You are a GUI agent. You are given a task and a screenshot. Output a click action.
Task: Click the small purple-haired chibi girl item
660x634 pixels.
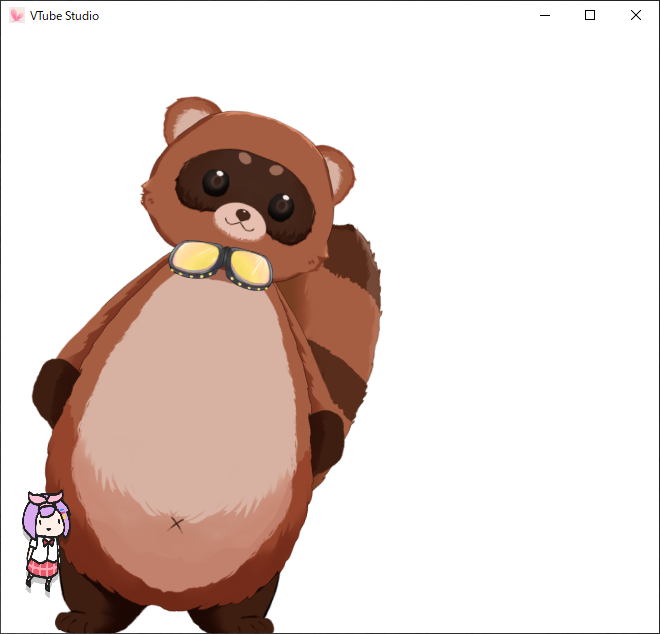point(46,542)
